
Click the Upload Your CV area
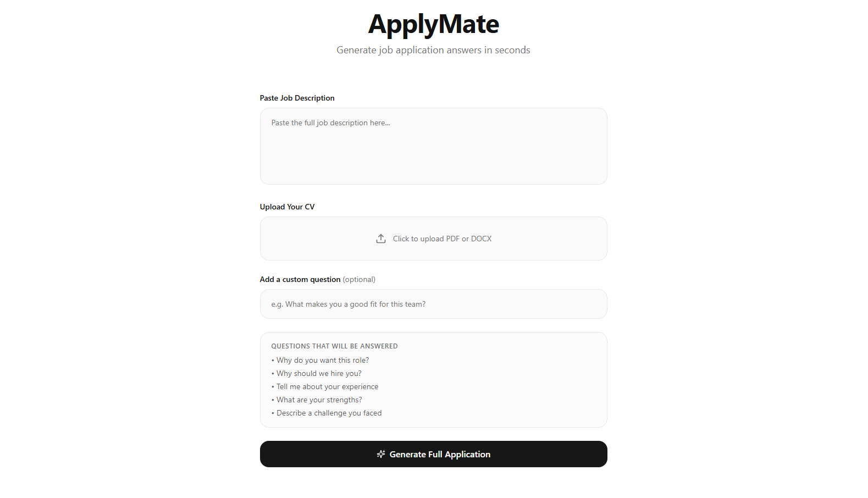coord(434,239)
